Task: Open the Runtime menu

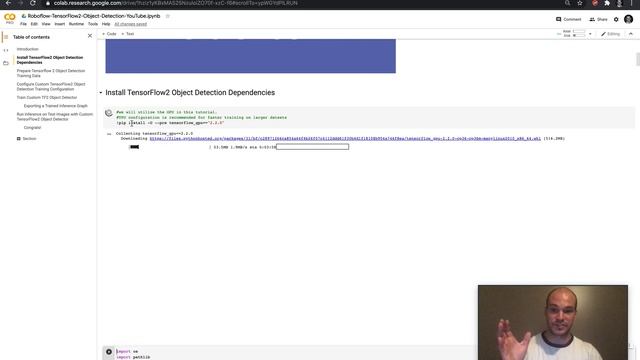Action: tap(76, 24)
